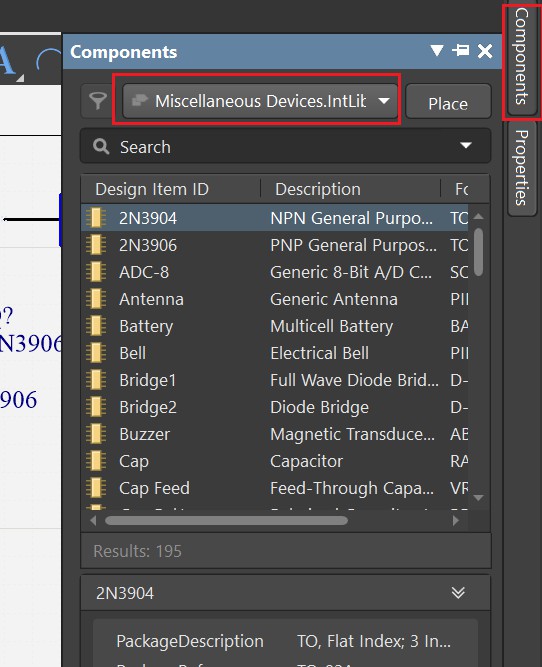Click the chip icon beside Antenna
This screenshot has height=667, width=542.
pos(96,299)
